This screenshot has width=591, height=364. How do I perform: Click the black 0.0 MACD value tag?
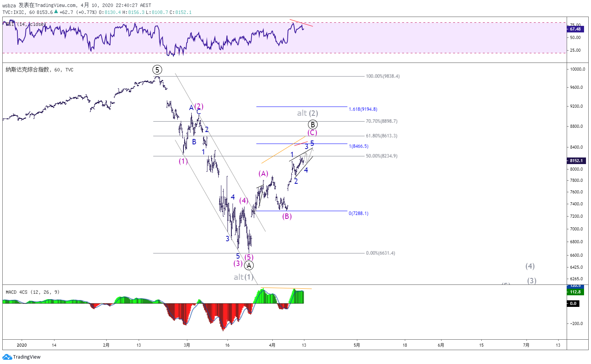point(573,303)
